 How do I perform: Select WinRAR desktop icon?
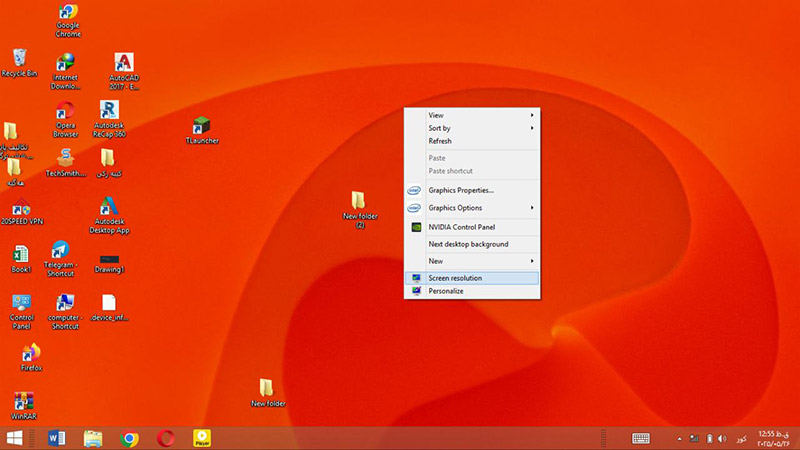point(23,406)
